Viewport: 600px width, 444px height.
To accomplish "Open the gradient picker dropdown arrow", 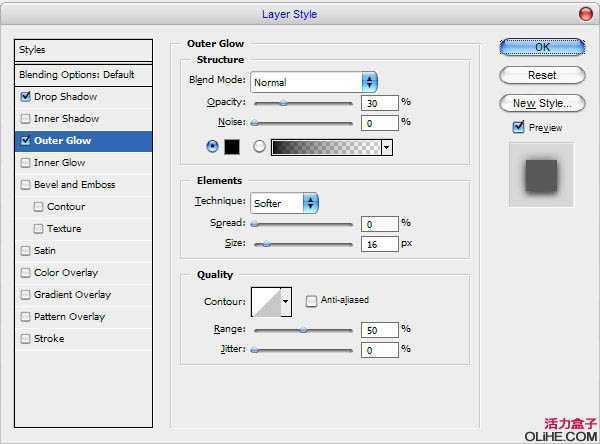I will point(386,147).
